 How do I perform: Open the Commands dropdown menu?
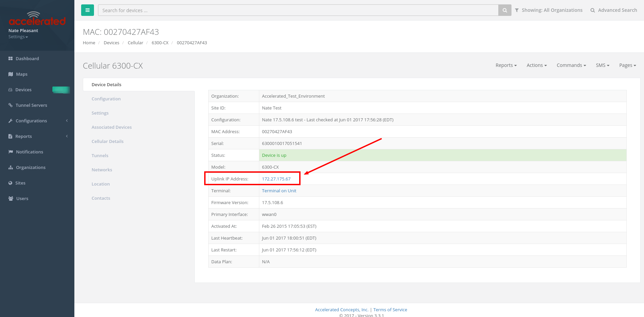coord(571,65)
